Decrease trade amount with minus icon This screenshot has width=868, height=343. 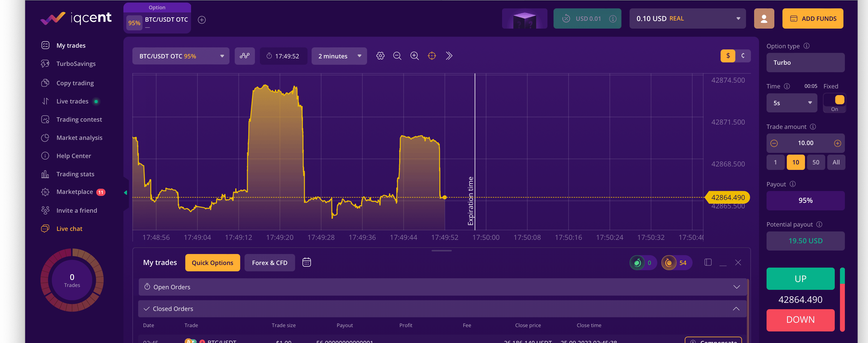click(774, 143)
